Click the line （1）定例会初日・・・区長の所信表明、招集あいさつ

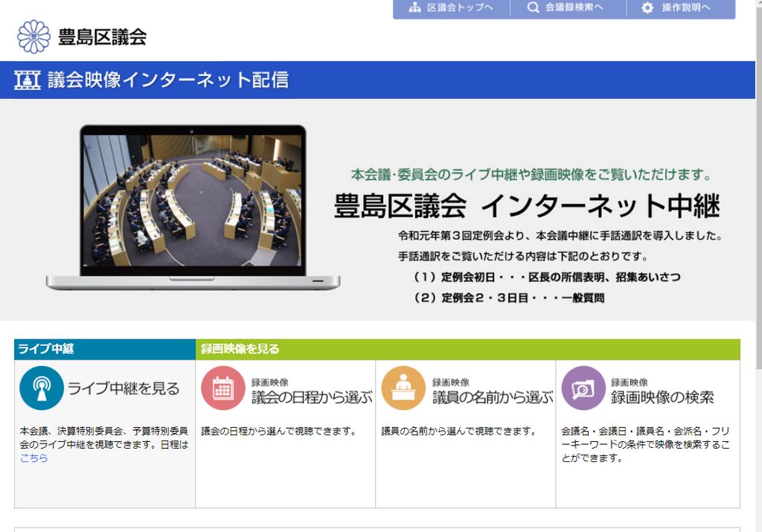[x=547, y=277]
